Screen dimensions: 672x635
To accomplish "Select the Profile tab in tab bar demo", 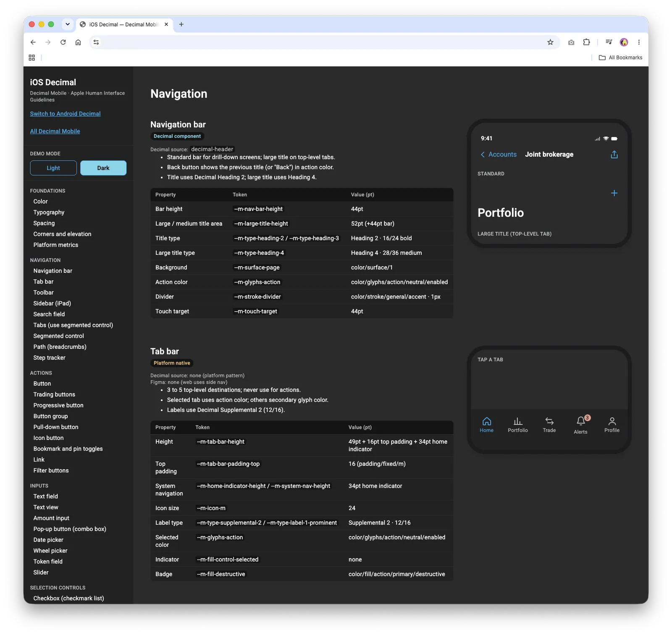I will [612, 425].
